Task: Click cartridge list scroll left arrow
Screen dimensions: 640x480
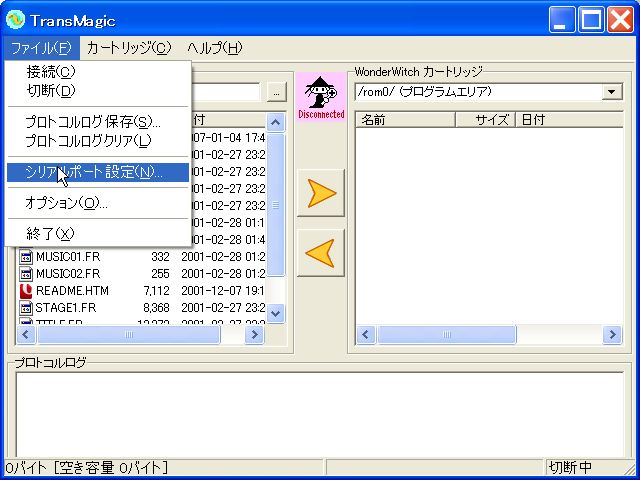Action: [x=366, y=335]
